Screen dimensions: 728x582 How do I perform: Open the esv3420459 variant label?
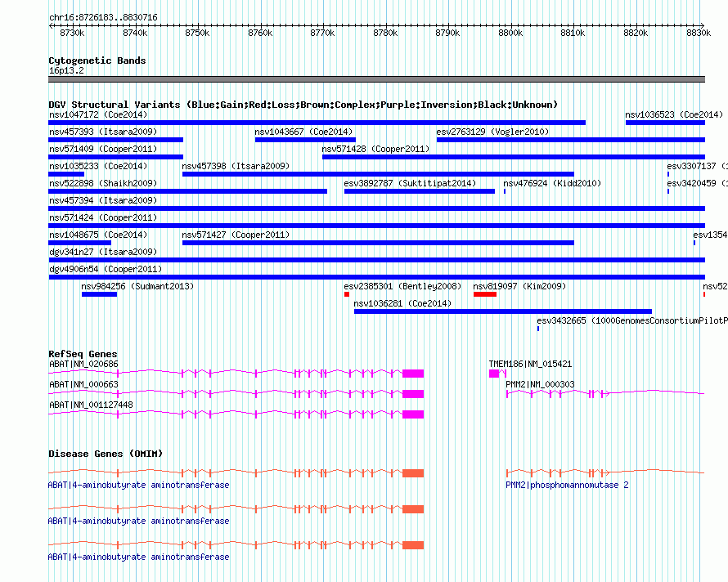pos(697,183)
